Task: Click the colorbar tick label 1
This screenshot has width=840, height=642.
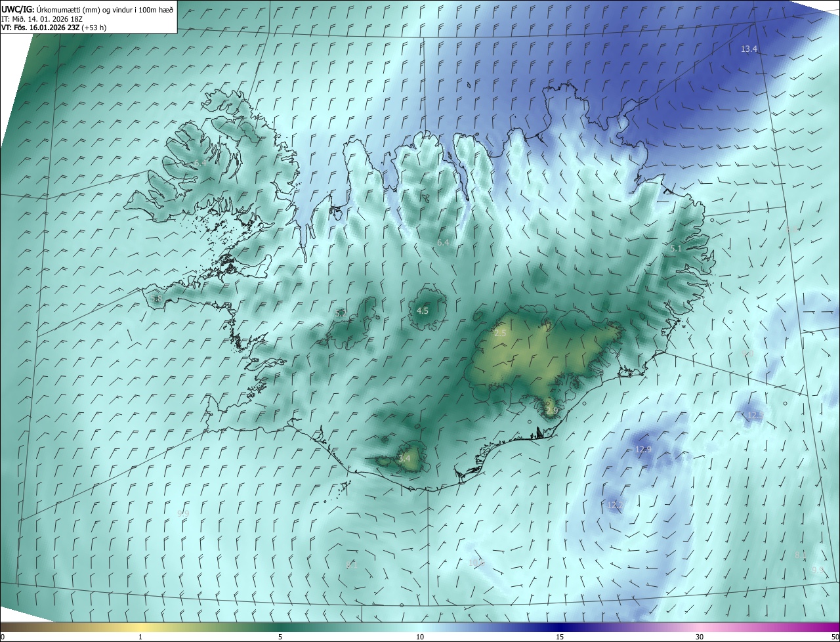Action: click(140, 637)
